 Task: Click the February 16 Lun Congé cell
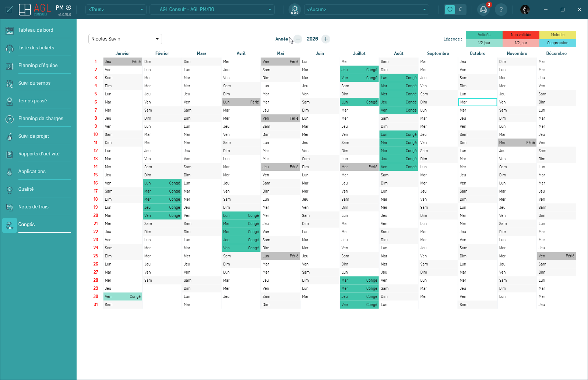point(162,183)
